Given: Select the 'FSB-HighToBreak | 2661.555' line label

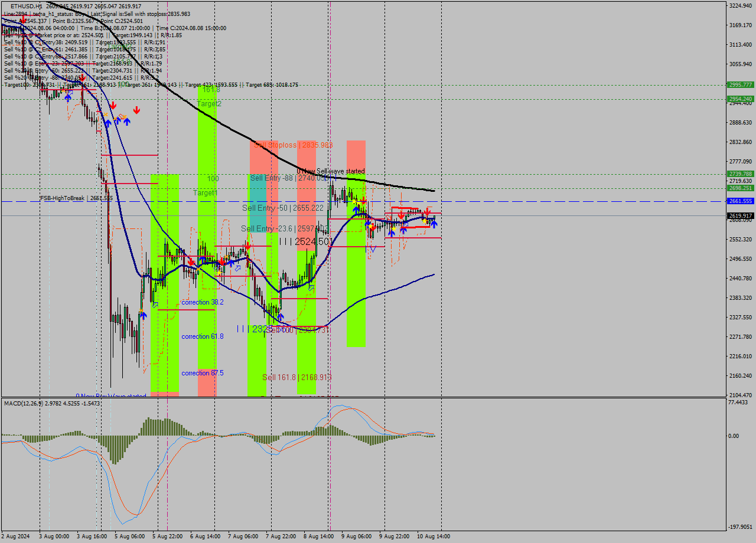Looking at the screenshot, I should click(x=76, y=198).
